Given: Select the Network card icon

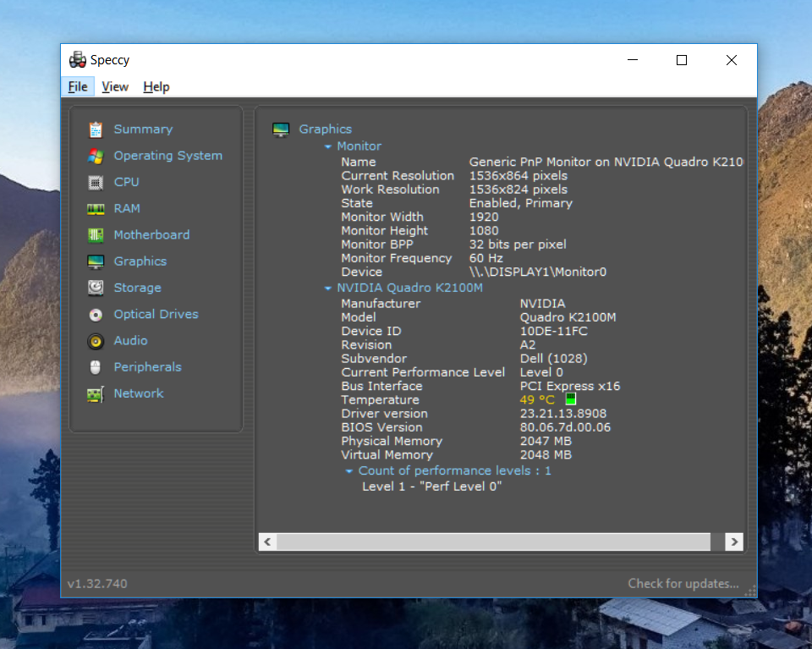Looking at the screenshot, I should point(96,394).
